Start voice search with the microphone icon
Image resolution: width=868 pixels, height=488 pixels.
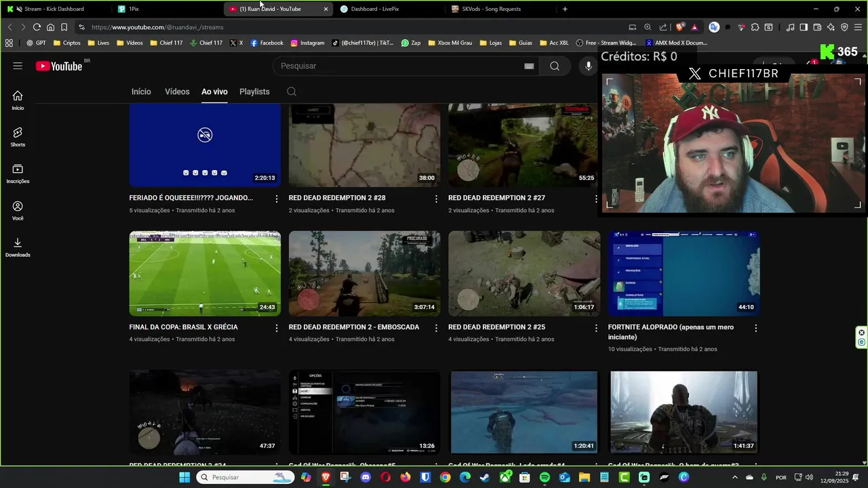click(x=589, y=66)
